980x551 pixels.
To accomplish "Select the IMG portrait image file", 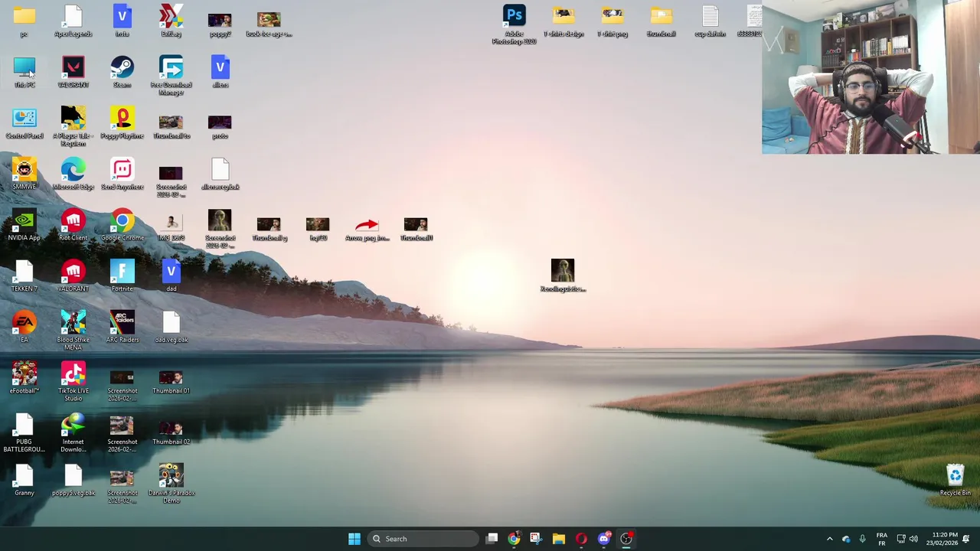I will (x=171, y=229).
